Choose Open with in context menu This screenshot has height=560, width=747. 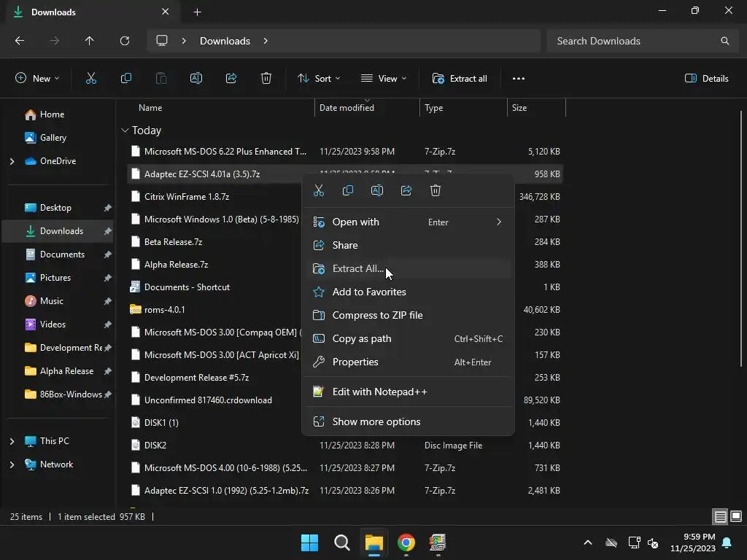tap(409, 222)
